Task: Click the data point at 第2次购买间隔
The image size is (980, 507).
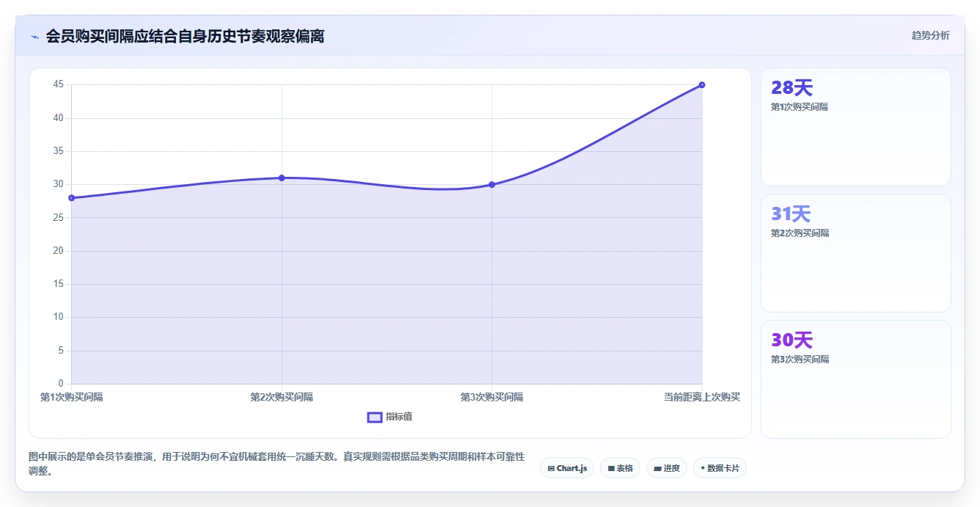Action: tap(282, 178)
